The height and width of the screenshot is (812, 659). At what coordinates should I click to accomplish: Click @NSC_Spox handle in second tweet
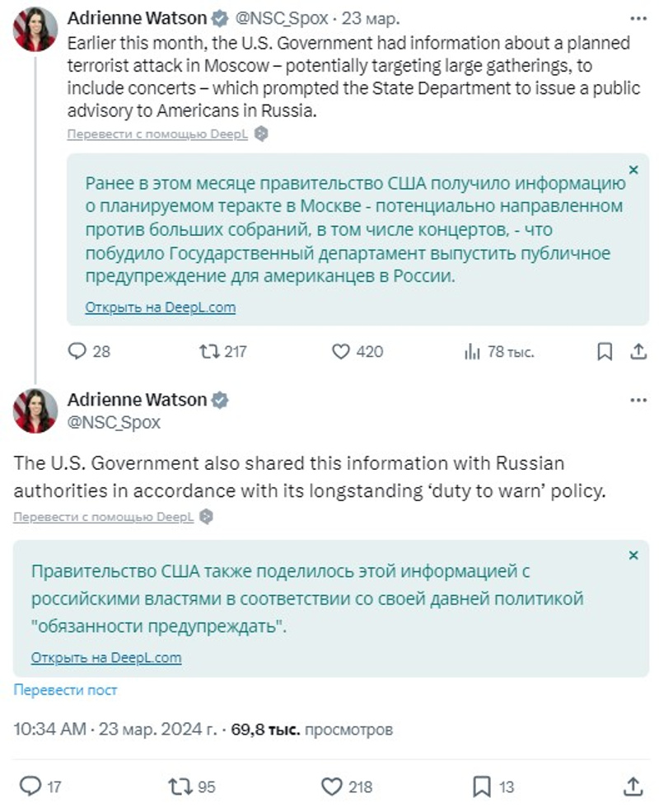(x=113, y=423)
